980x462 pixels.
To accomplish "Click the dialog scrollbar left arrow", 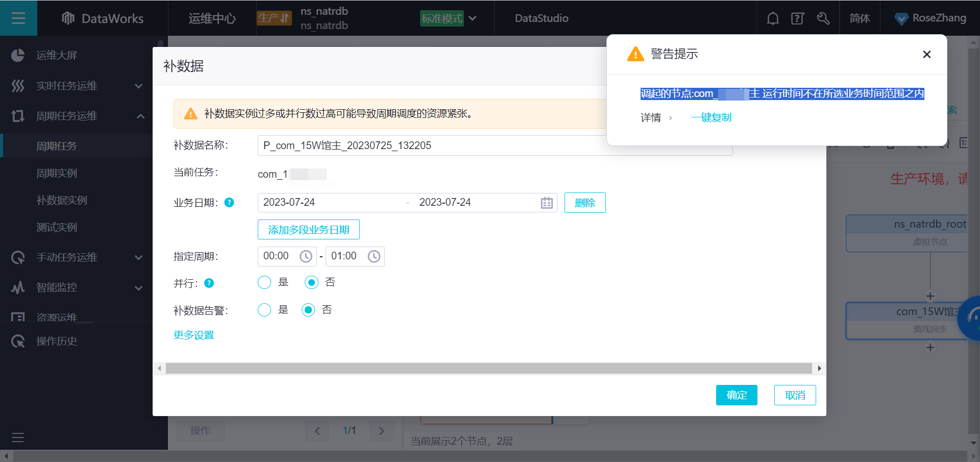I will [x=159, y=368].
